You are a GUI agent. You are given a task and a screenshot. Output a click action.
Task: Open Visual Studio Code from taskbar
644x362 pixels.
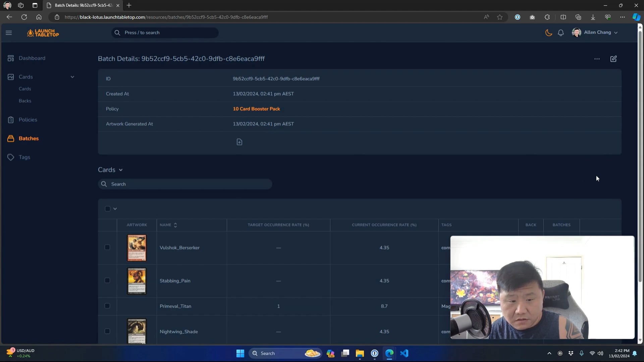tap(404, 353)
